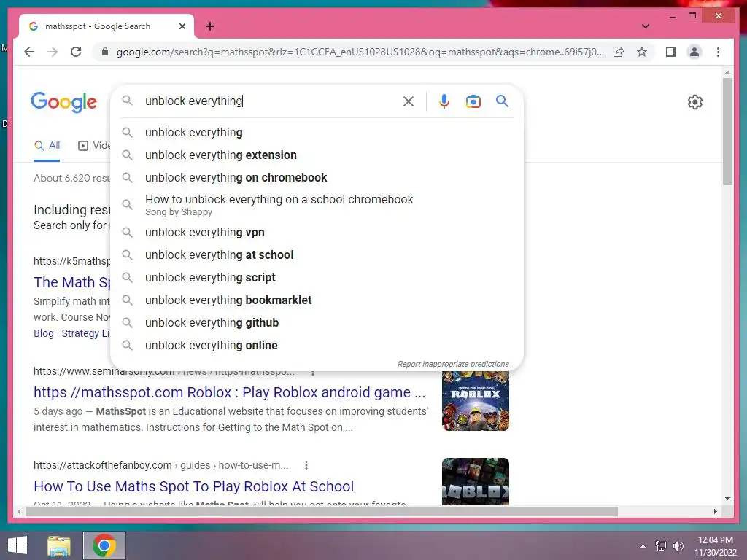Image resolution: width=747 pixels, height=560 pixels.
Task: Pick 'unblock everything on chromebook' suggestion
Action: pyautogui.click(x=317, y=178)
